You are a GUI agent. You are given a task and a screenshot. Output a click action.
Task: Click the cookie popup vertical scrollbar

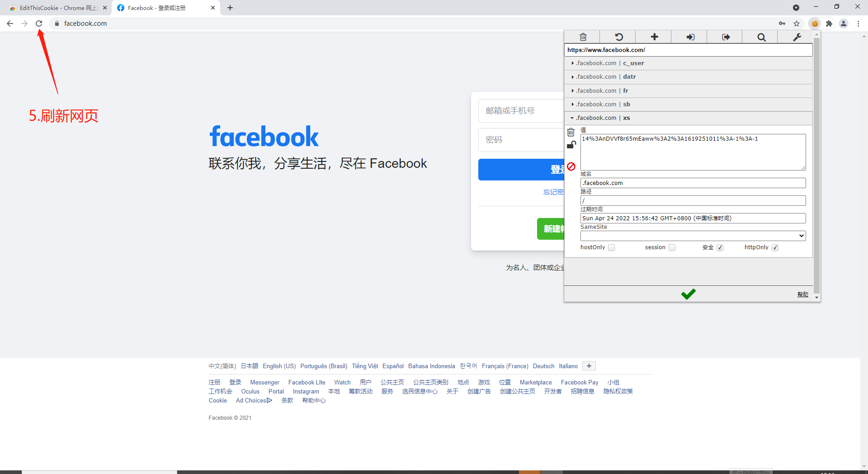click(816, 166)
